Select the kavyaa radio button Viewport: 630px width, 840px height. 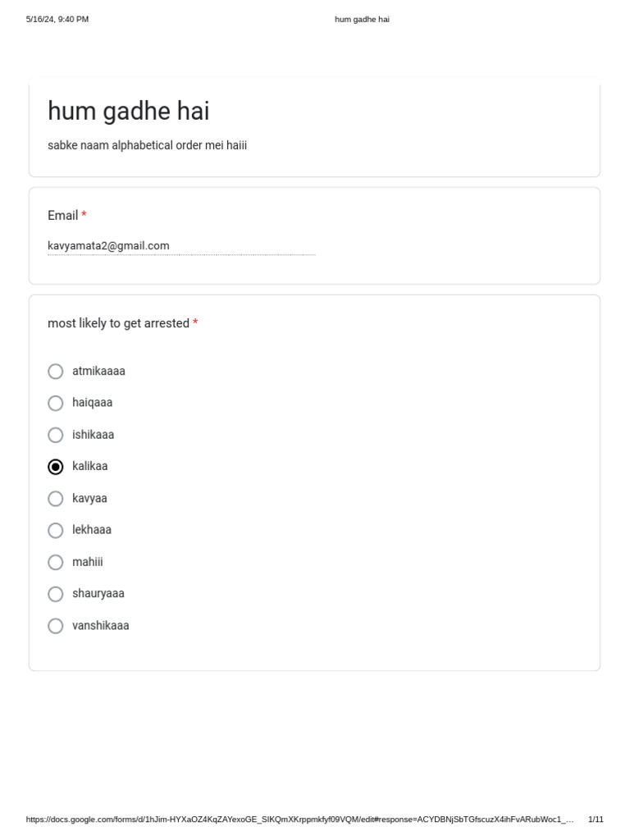click(x=56, y=499)
